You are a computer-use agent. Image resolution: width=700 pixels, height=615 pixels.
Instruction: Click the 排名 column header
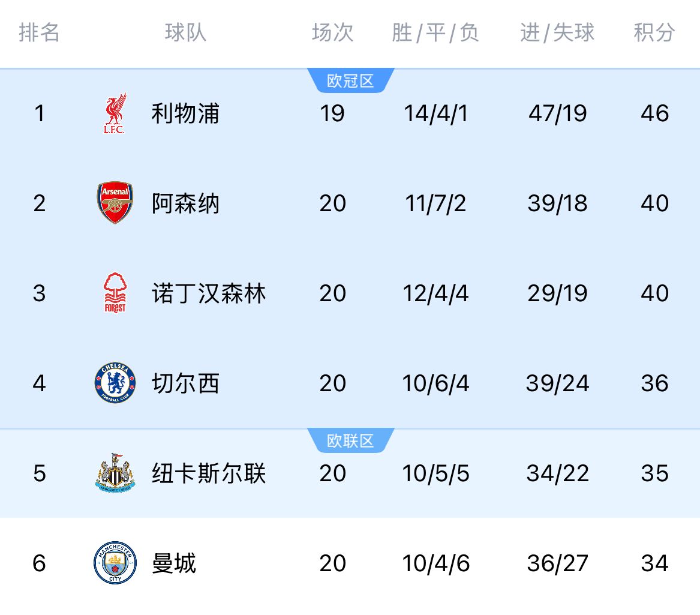coord(40,32)
